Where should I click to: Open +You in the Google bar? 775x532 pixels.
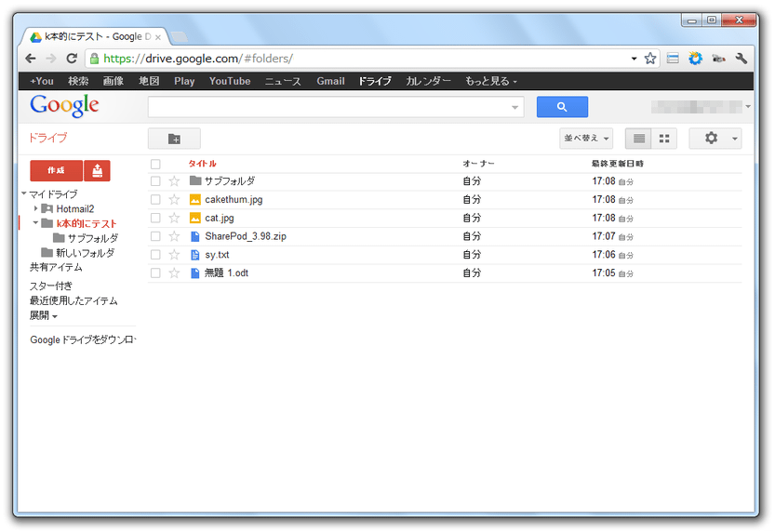42,81
